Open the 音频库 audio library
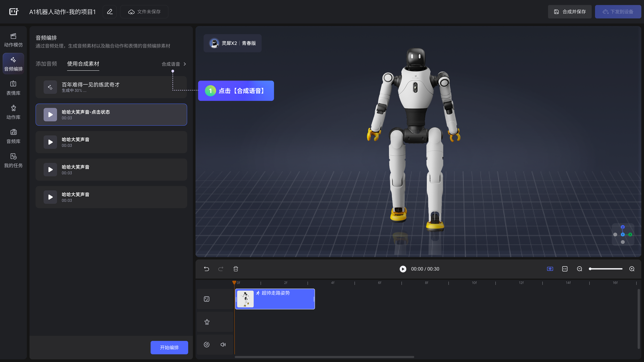Viewport: 644px width, 362px height. coord(13,136)
